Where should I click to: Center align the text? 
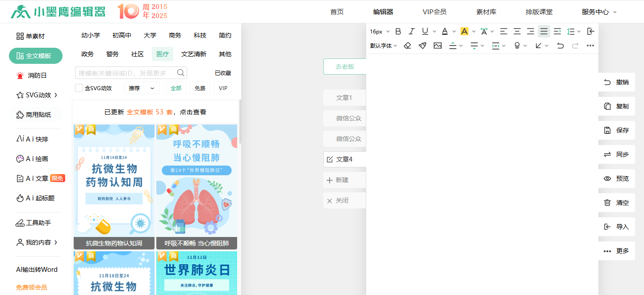click(x=517, y=31)
